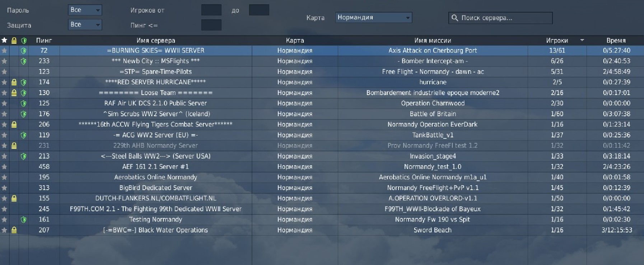Toggle favorite star for BURNING SKIES server

[4, 51]
